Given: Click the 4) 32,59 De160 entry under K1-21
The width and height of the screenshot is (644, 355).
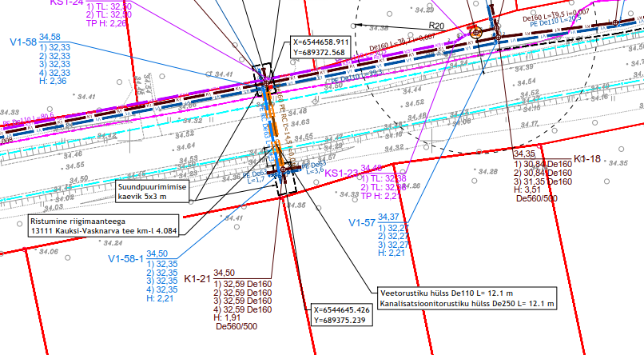Looking at the screenshot, I should point(242,309).
